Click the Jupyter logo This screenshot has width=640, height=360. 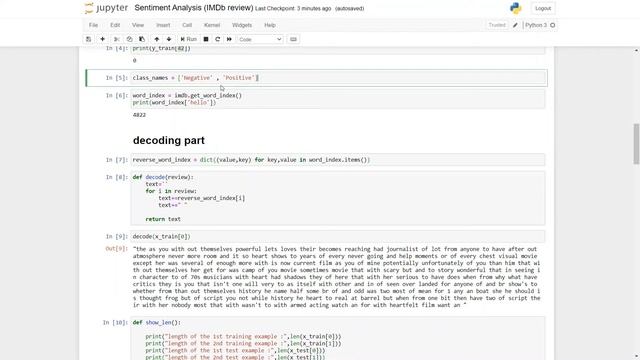coord(106,8)
